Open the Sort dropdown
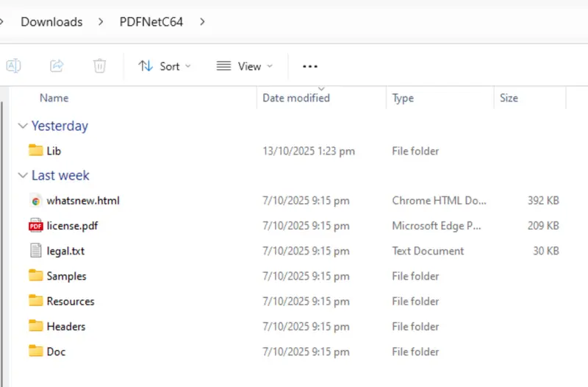The height and width of the screenshot is (387, 588). point(165,66)
